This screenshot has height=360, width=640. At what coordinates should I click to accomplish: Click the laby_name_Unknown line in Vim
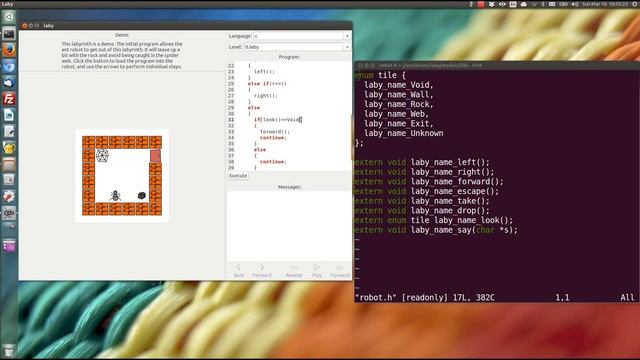click(x=404, y=133)
